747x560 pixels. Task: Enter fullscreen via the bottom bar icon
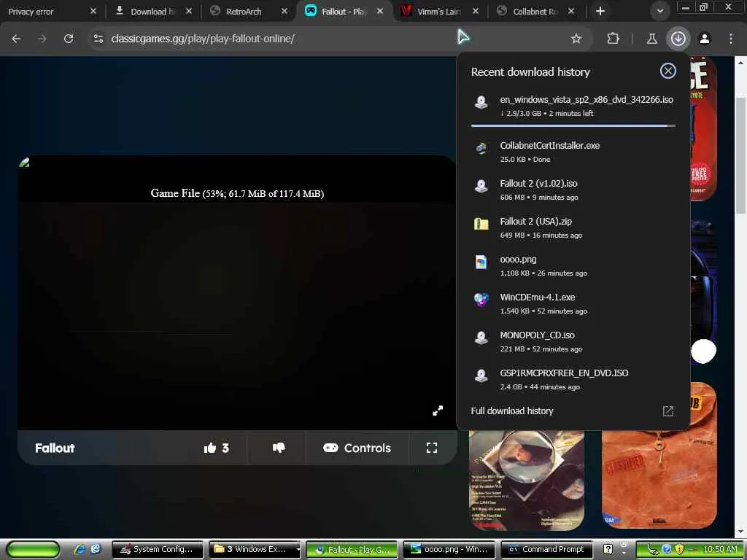point(432,448)
